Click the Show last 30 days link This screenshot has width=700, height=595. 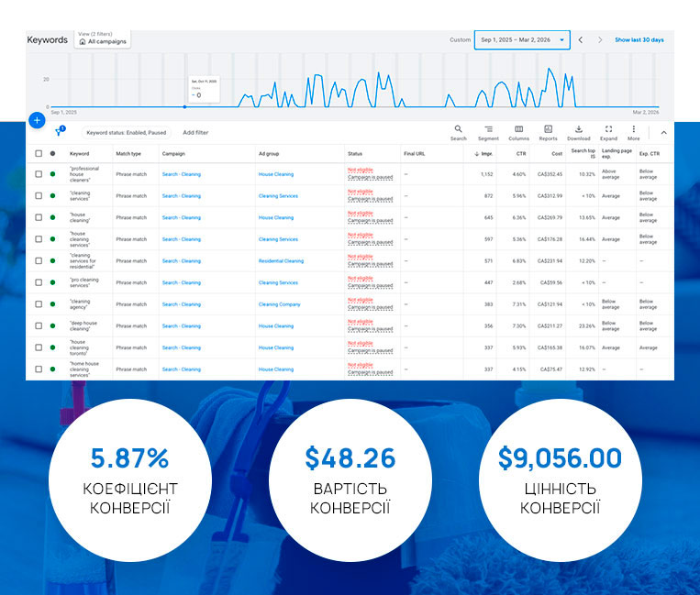pyautogui.click(x=639, y=39)
